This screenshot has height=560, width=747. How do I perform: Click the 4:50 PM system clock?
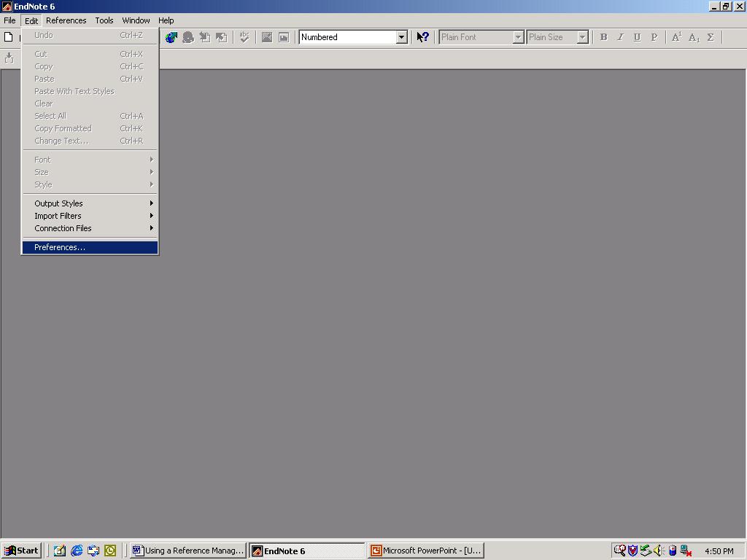coord(719,551)
